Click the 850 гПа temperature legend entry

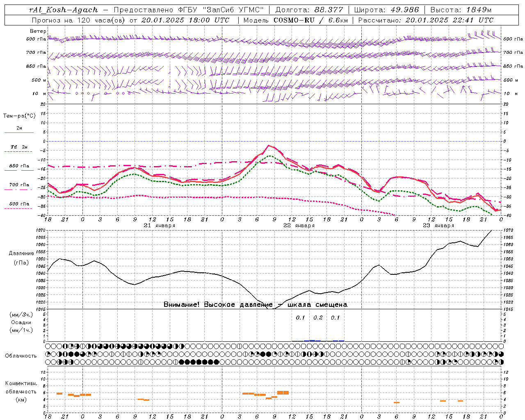point(19,166)
